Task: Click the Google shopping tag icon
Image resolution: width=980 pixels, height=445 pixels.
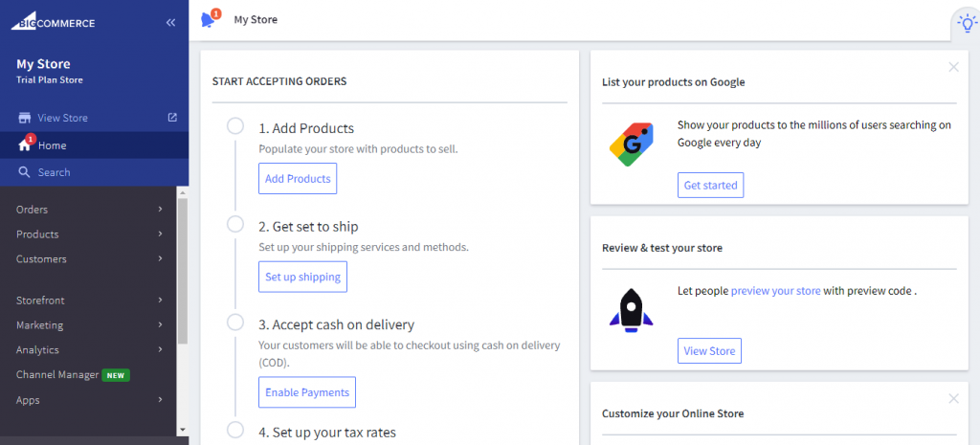Action: (x=632, y=145)
